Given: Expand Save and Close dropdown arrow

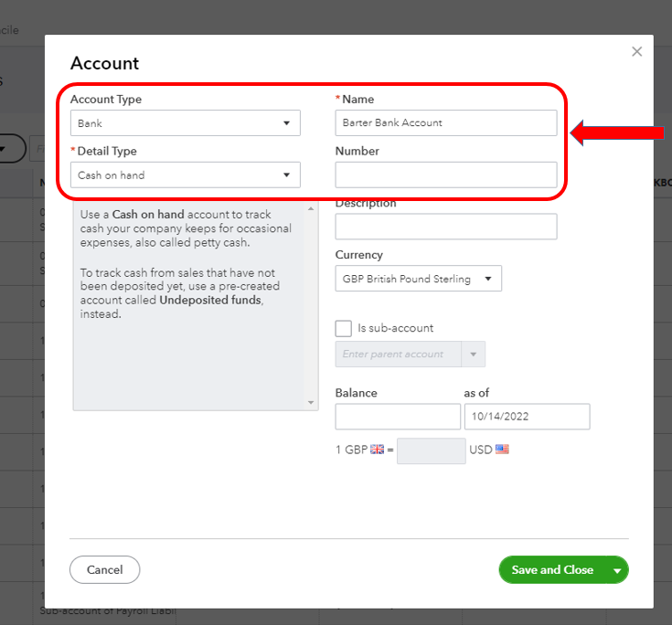Looking at the screenshot, I should coord(617,570).
